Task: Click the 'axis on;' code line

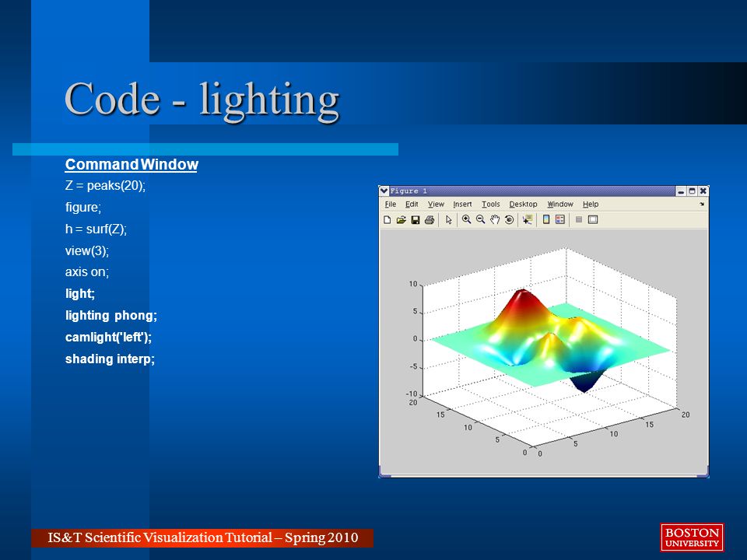Action: click(x=87, y=272)
